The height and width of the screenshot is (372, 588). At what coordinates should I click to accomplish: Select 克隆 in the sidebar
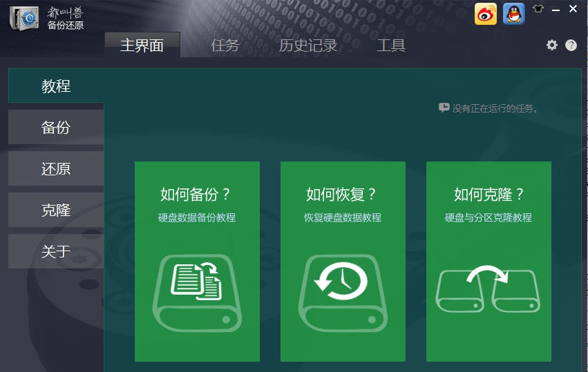(x=56, y=210)
